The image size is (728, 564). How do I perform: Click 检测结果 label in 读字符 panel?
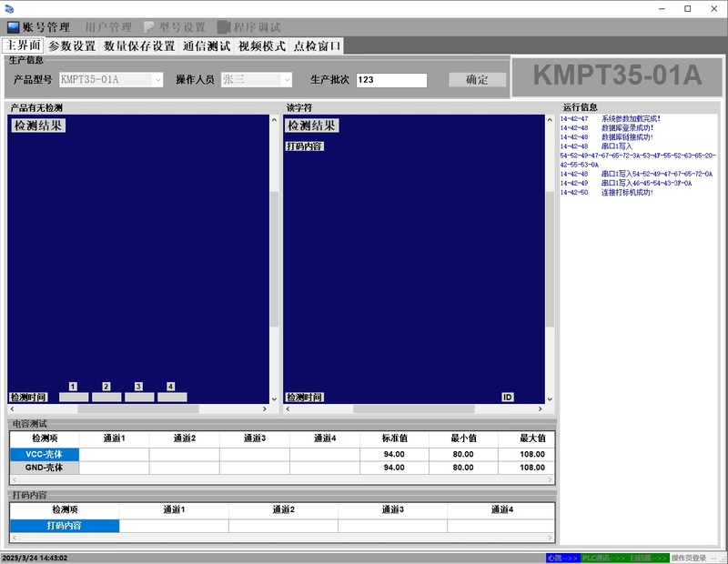pos(311,126)
